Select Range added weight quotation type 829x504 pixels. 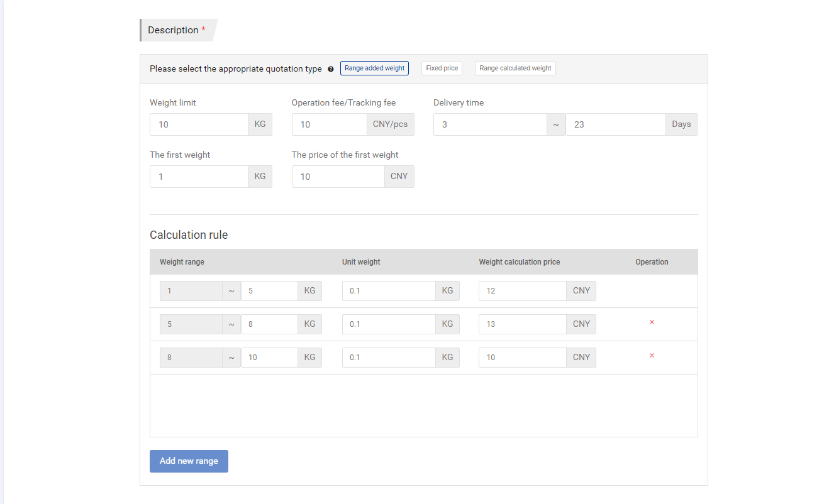click(x=374, y=68)
